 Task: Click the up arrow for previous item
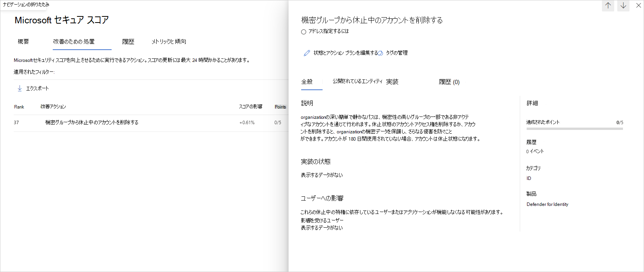pos(608,6)
